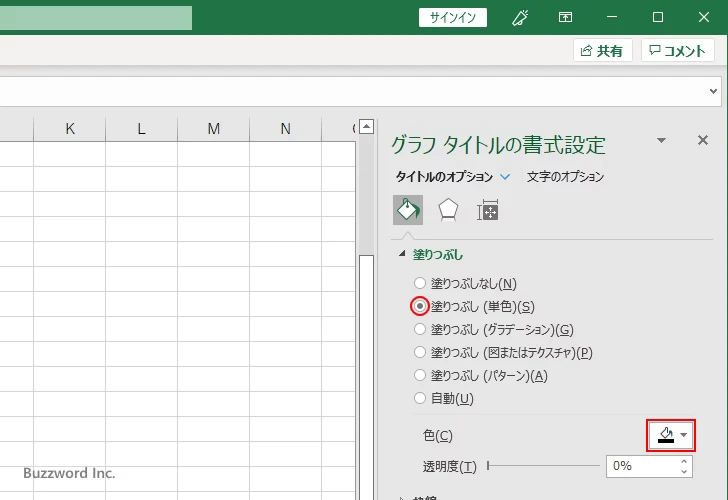The height and width of the screenshot is (500, 728).
Task: Click the 透明度 percentage input field
Action: click(x=641, y=466)
